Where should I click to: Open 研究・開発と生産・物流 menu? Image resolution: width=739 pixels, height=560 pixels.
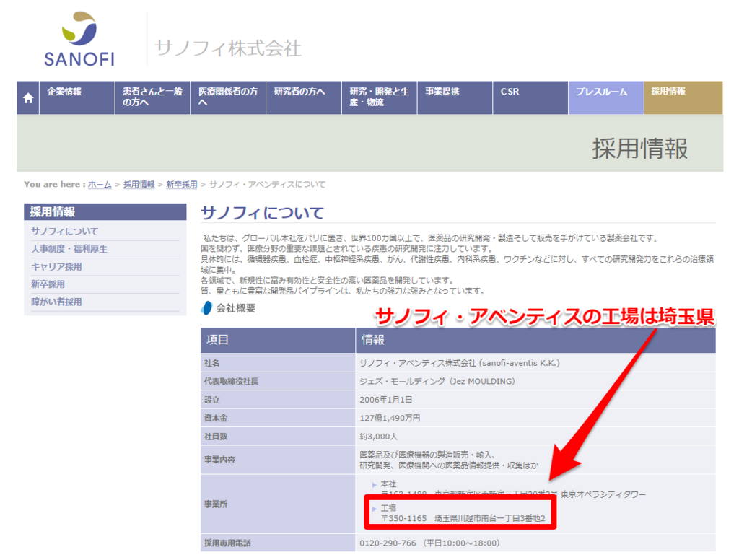click(x=380, y=97)
